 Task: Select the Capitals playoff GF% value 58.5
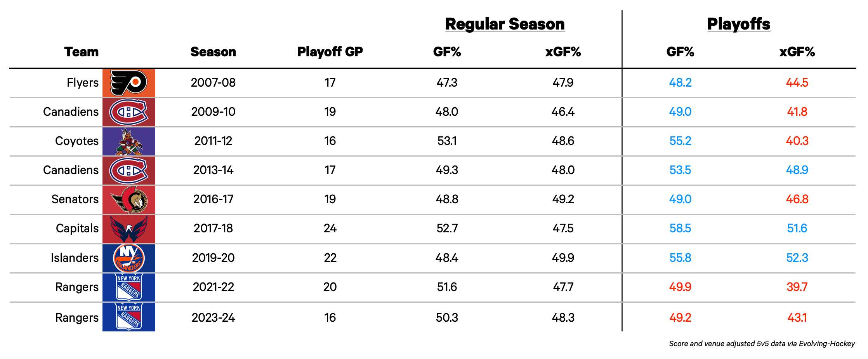[680, 228]
